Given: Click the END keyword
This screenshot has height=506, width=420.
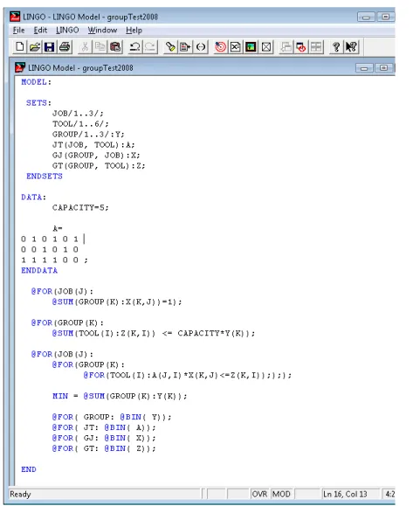Looking at the screenshot, I should tap(28, 469).
